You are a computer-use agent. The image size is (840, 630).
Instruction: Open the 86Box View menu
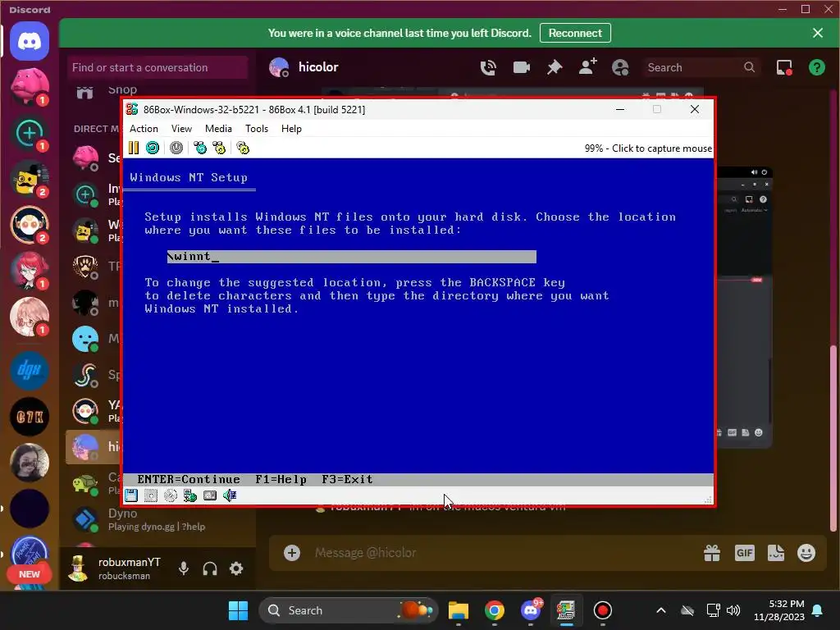click(181, 129)
